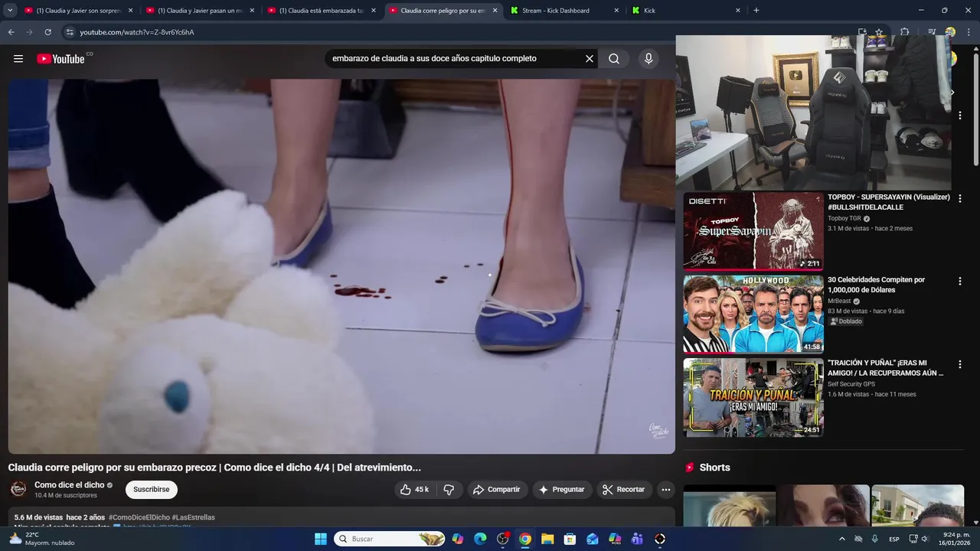Open media controls icon in toolbar

932,32
